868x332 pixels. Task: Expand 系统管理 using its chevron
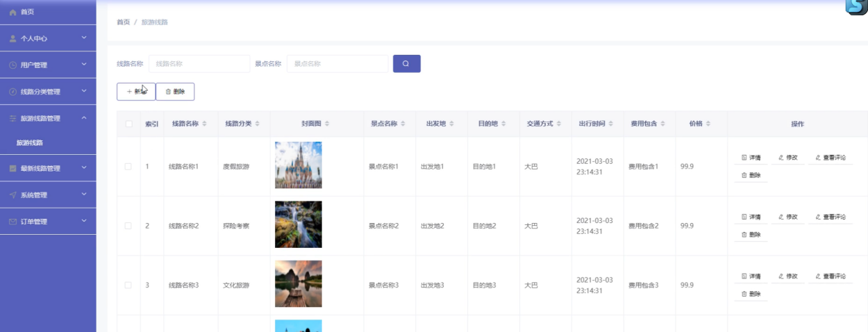[84, 194]
